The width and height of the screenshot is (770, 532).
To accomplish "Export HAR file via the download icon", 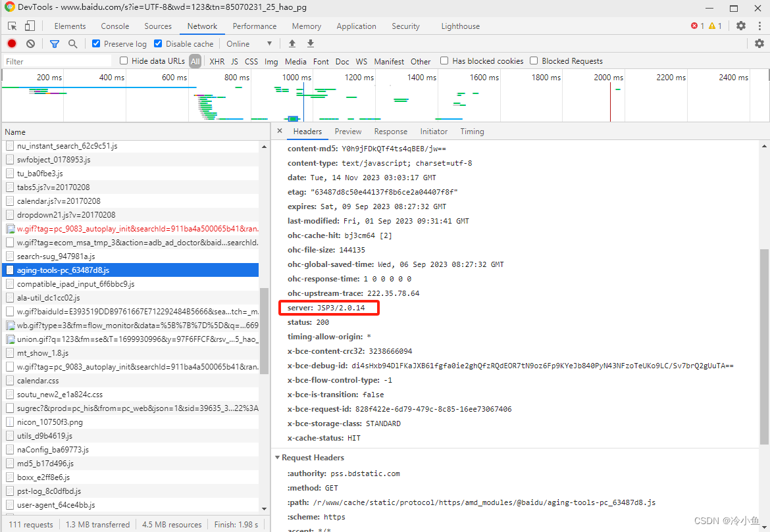I will 309,43.
